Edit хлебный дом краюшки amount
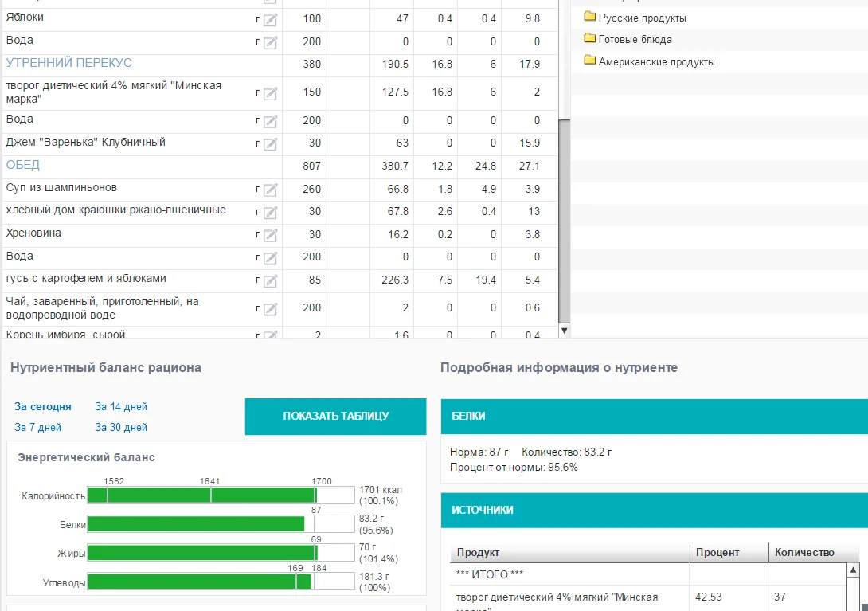 (x=270, y=212)
